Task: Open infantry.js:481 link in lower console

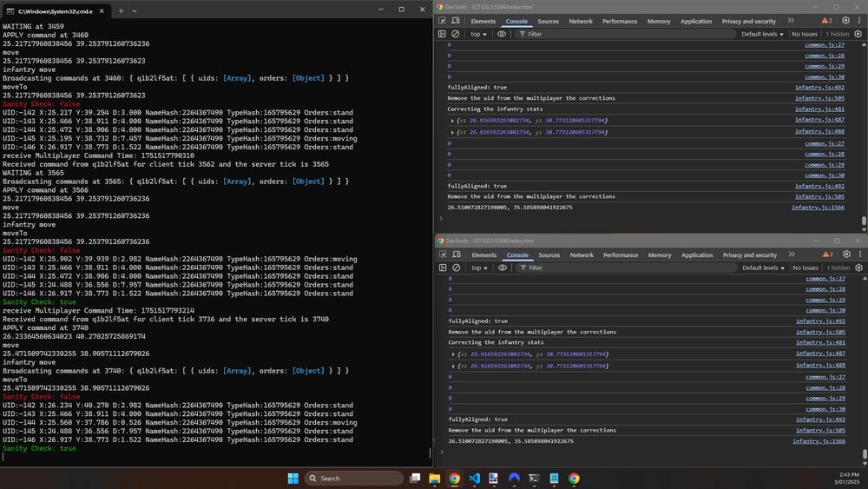Action: point(821,342)
